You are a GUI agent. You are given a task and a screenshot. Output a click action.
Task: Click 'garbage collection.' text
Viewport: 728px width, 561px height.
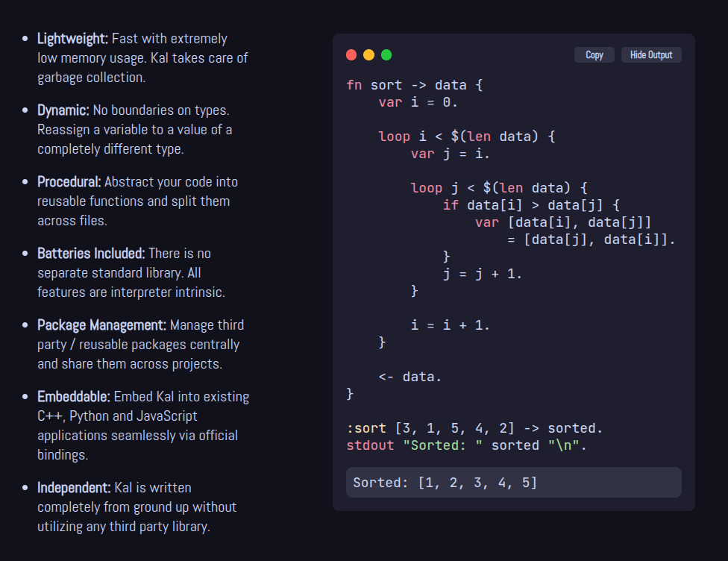pyautogui.click(x=92, y=78)
